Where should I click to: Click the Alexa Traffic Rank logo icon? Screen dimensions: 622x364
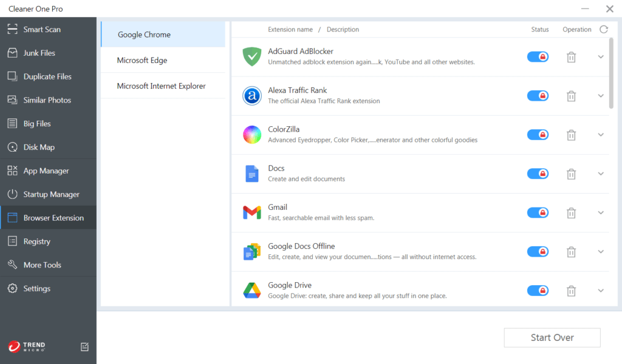251,96
